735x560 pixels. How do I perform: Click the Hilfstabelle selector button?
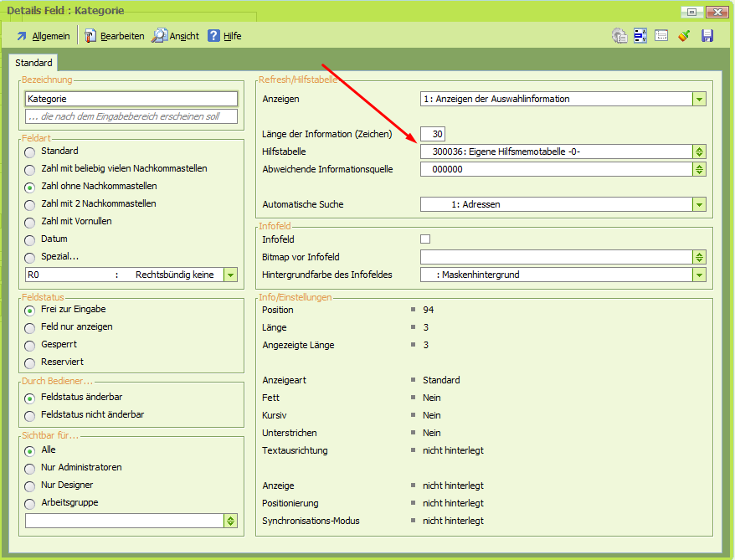click(x=698, y=152)
